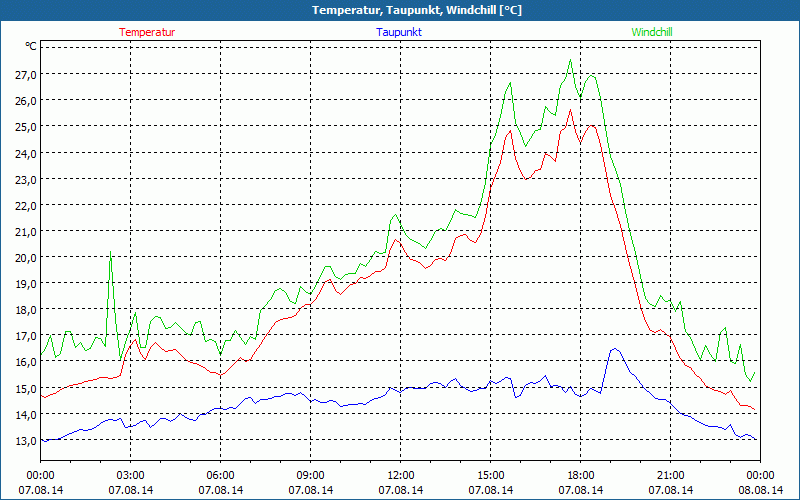Click the '24,0' y-axis value
Viewport: 800px width, 500px height.
pyautogui.click(x=26, y=153)
